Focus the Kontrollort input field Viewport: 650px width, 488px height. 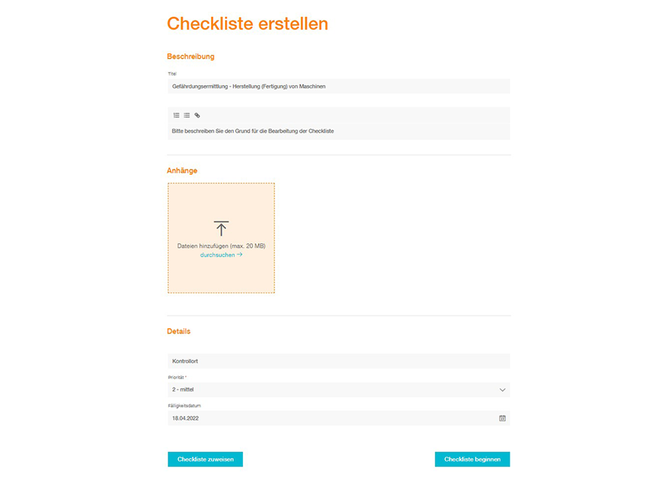(339, 361)
